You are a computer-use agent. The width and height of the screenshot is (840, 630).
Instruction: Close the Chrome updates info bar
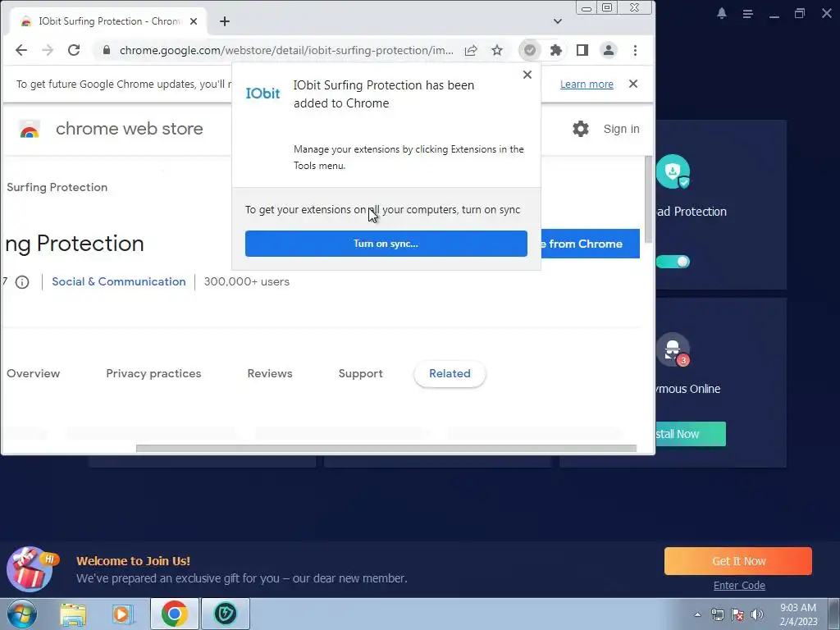click(x=633, y=84)
